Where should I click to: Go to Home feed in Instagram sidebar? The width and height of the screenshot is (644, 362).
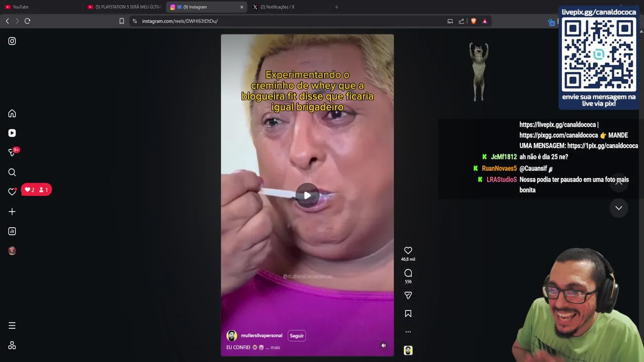[x=12, y=114]
